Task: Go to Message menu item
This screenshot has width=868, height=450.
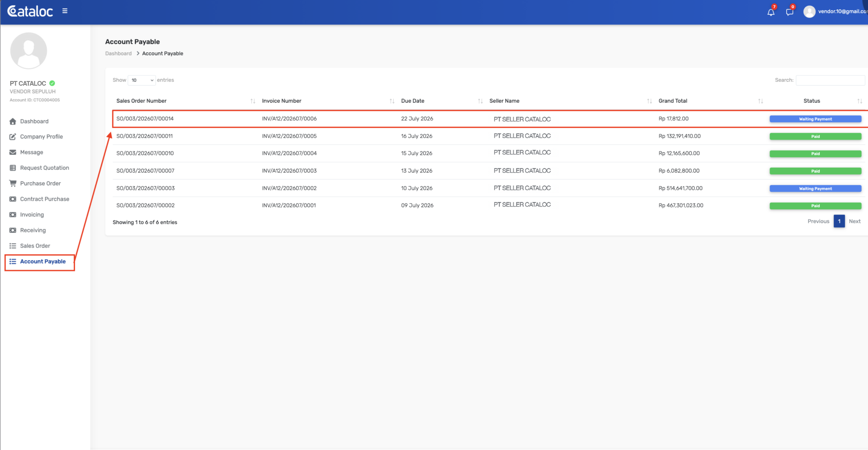Action: 32,152
